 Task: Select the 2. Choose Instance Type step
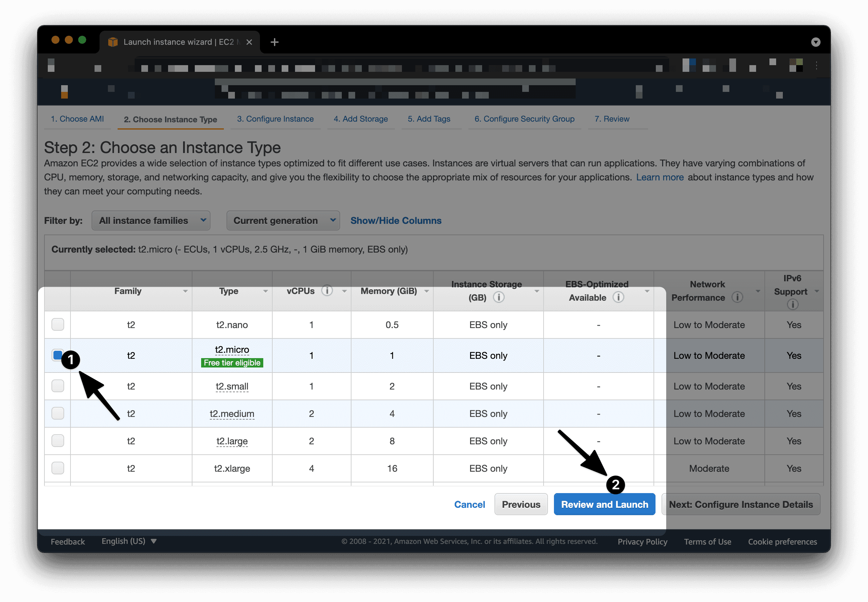point(170,119)
